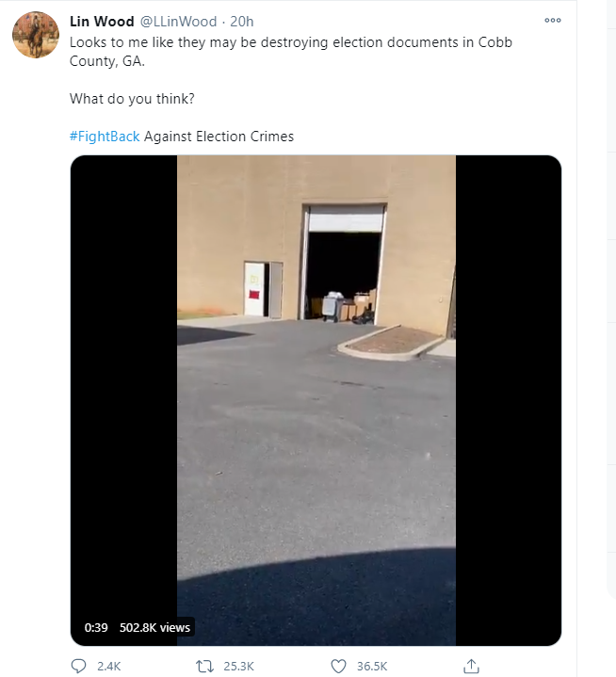
Task: Open the tweet's more options menu
Action: click(x=553, y=21)
